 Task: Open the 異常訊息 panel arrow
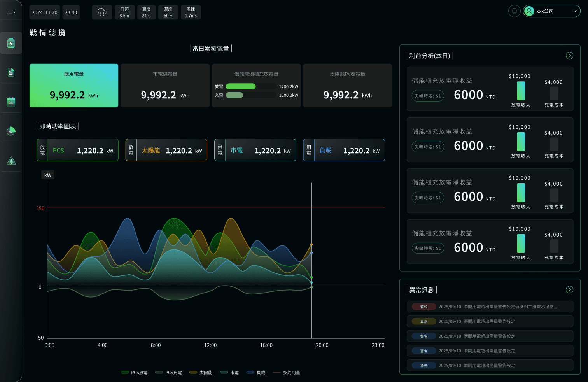click(569, 289)
